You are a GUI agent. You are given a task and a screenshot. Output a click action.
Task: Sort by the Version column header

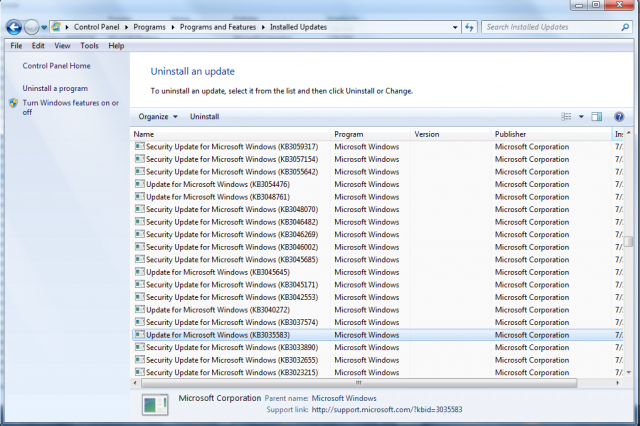[451, 134]
